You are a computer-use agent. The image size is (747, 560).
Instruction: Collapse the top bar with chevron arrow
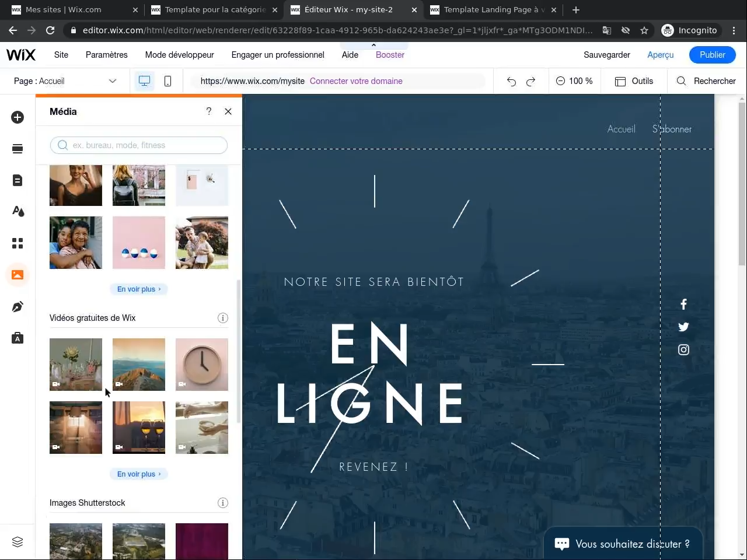coord(373,45)
